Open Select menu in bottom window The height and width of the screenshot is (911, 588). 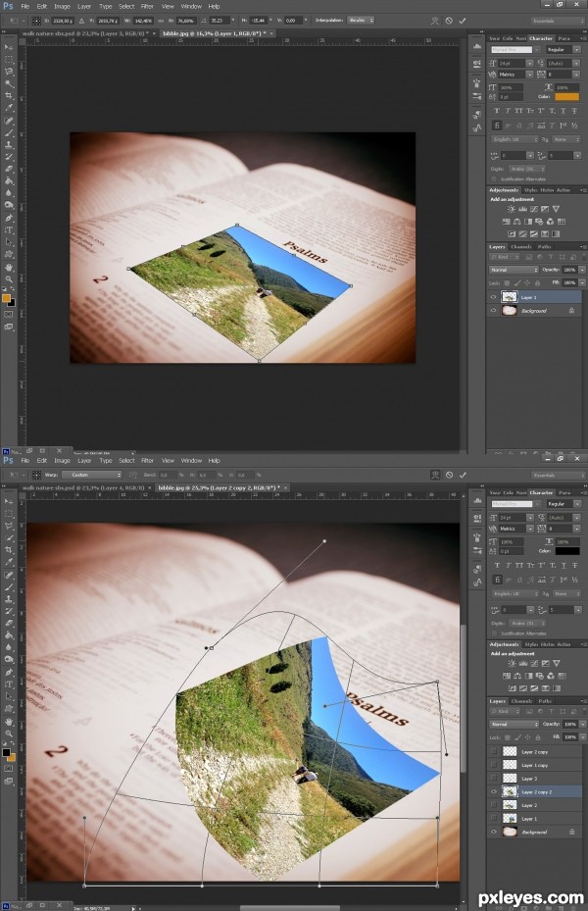point(126,461)
